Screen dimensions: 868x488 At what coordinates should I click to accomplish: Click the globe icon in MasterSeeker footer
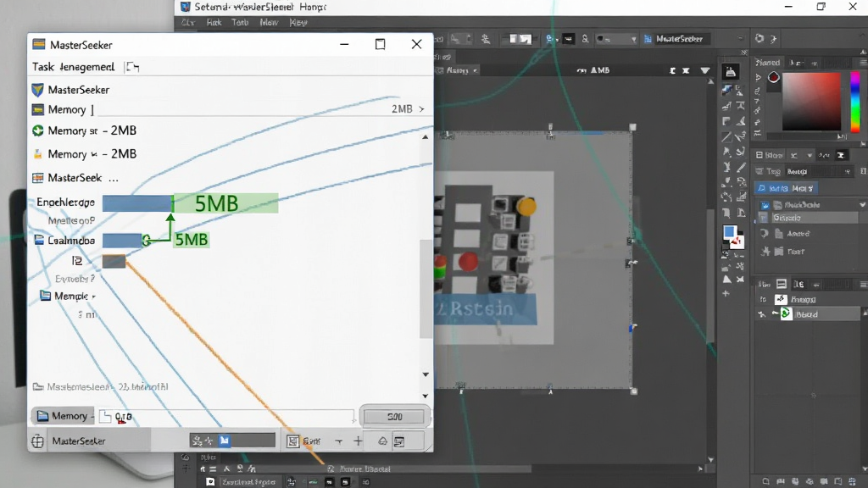click(x=37, y=441)
